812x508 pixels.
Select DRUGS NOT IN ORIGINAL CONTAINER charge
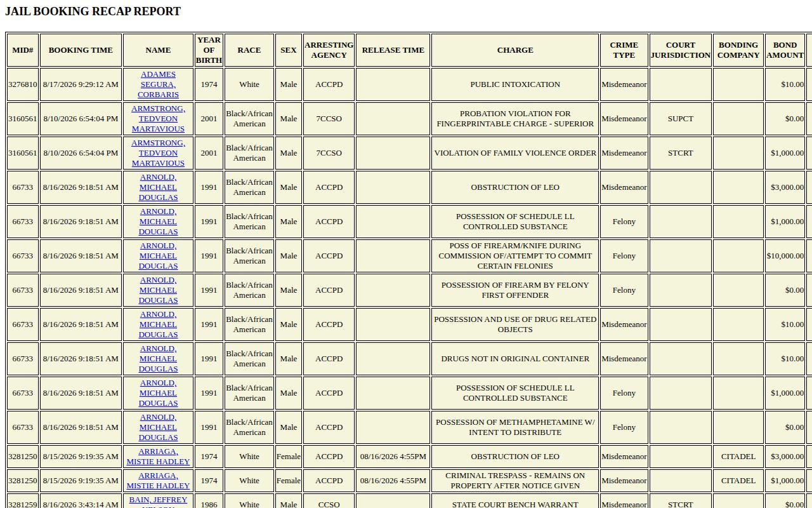[x=515, y=359]
